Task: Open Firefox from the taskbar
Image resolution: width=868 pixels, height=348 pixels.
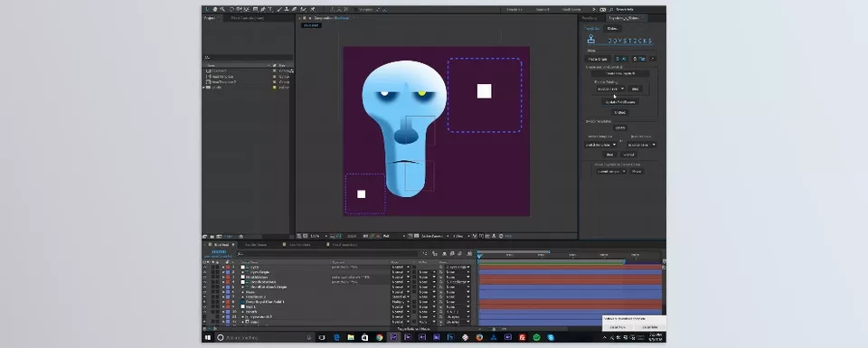Action: 479,337
